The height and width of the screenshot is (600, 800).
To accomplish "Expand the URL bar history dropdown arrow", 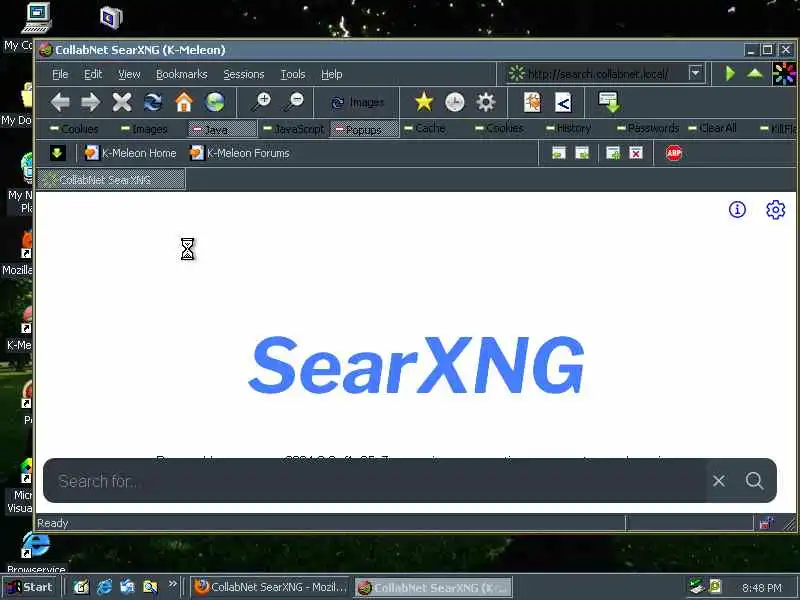I will (x=695, y=73).
